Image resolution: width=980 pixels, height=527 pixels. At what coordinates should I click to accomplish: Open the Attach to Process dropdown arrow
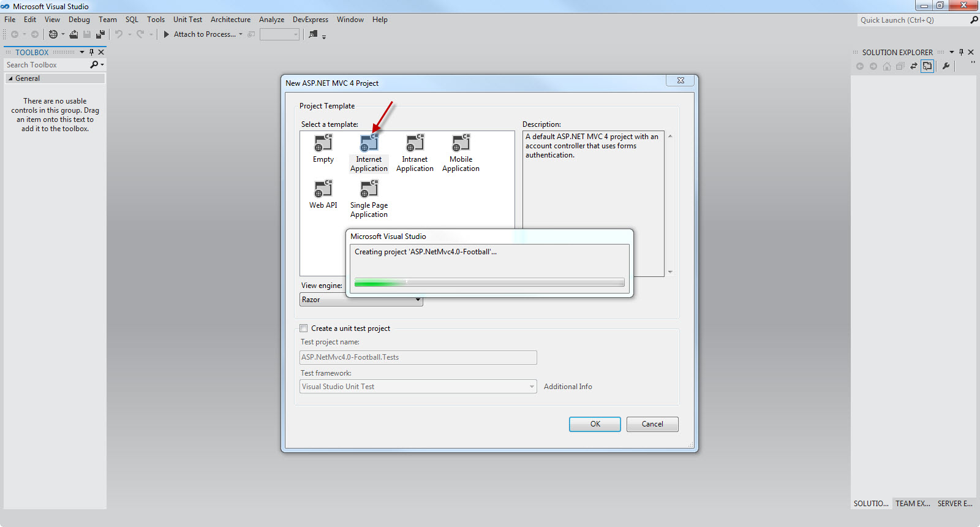pos(241,34)
